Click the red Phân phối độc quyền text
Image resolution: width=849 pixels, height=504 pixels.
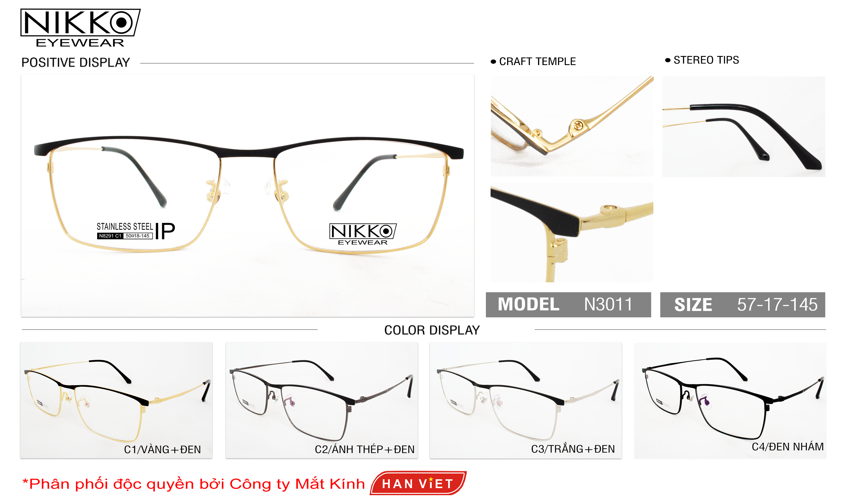[193, 484]
